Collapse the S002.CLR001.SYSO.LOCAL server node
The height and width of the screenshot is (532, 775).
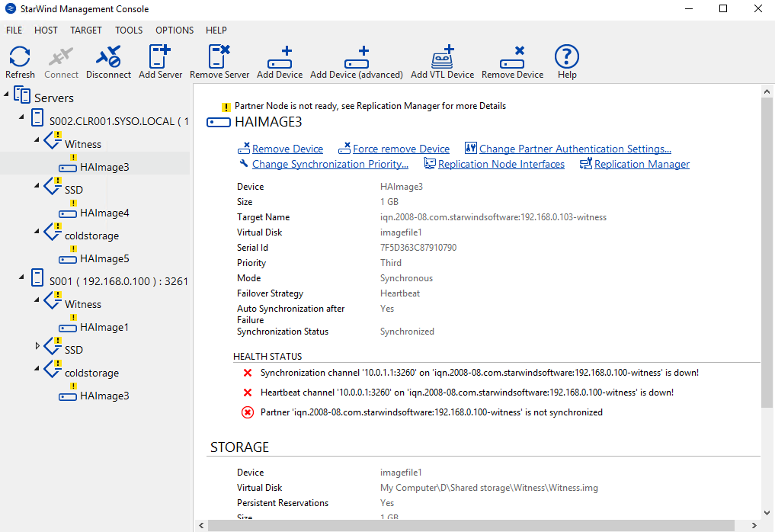click(x=21, y=117)
